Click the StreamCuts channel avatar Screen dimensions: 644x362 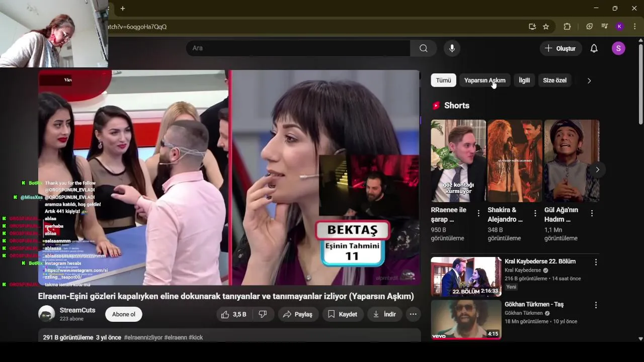[47, 314]
